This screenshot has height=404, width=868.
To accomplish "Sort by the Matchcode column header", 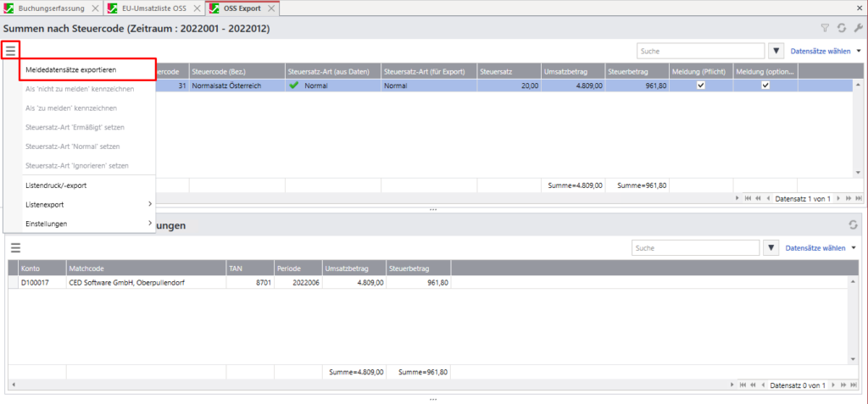I will pyautogui.click(x=145, y=268).
